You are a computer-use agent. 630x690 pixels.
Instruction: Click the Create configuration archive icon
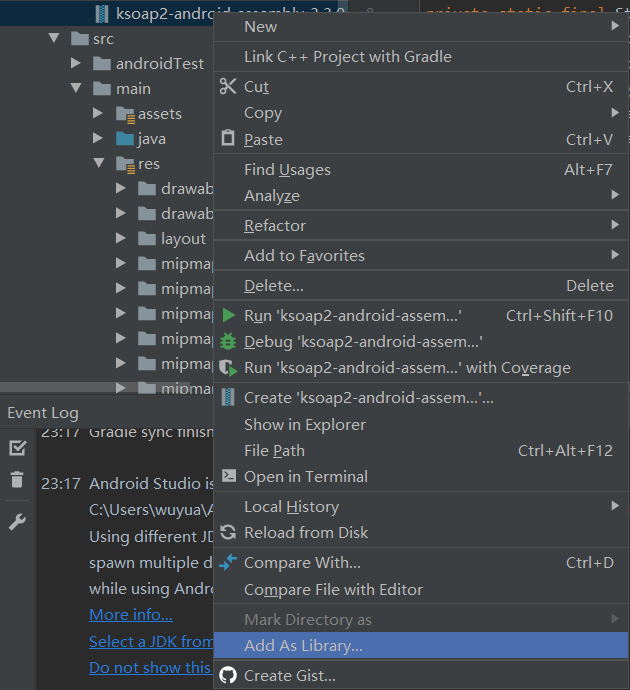coord(228,397)
